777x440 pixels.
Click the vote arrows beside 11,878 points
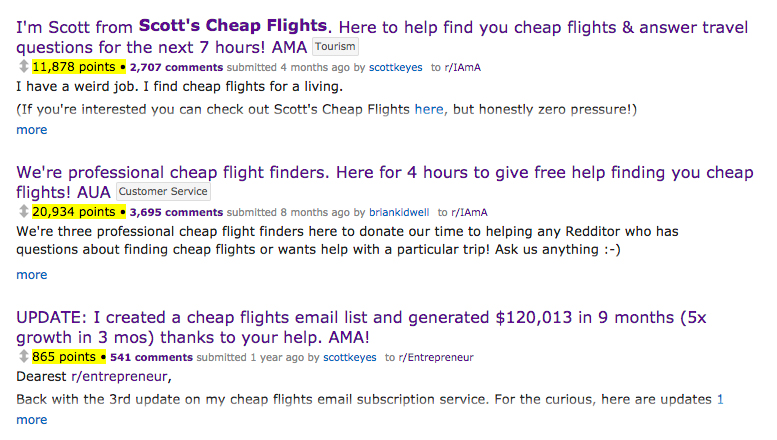click(23, 66)
